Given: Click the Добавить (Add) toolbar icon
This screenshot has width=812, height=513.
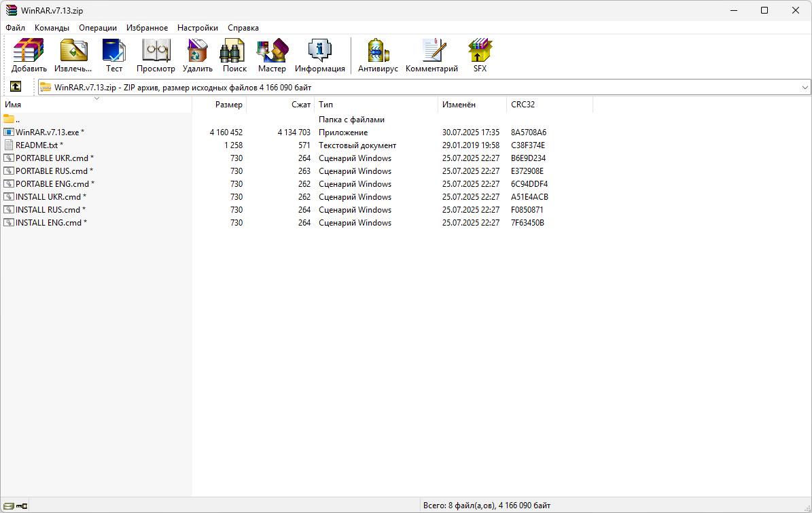Looking at the screenshot, I should pyautogui.click(x=29, y=50).
